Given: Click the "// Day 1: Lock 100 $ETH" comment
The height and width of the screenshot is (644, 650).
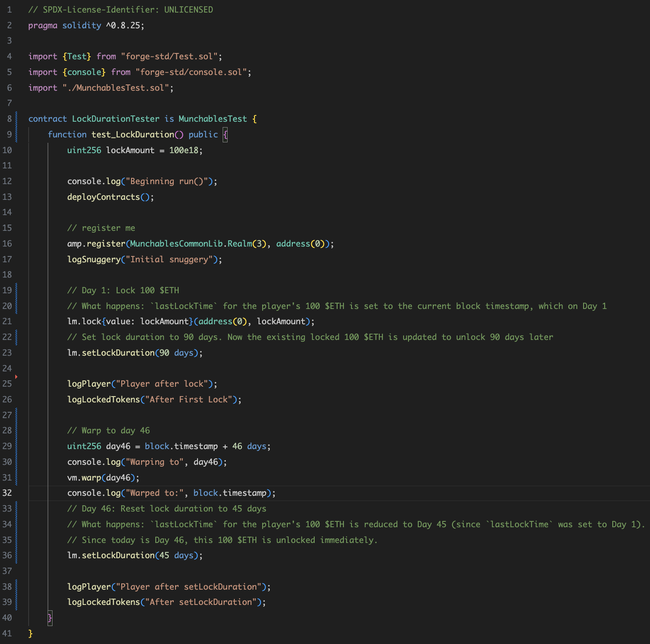Looking at the screenshot, I should click(x=123, y=290).
